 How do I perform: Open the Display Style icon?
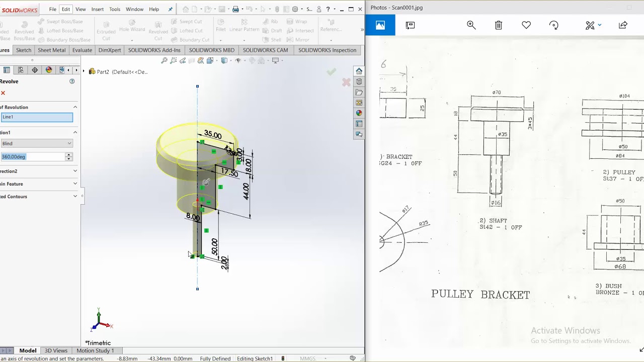[x=224, y=60]
